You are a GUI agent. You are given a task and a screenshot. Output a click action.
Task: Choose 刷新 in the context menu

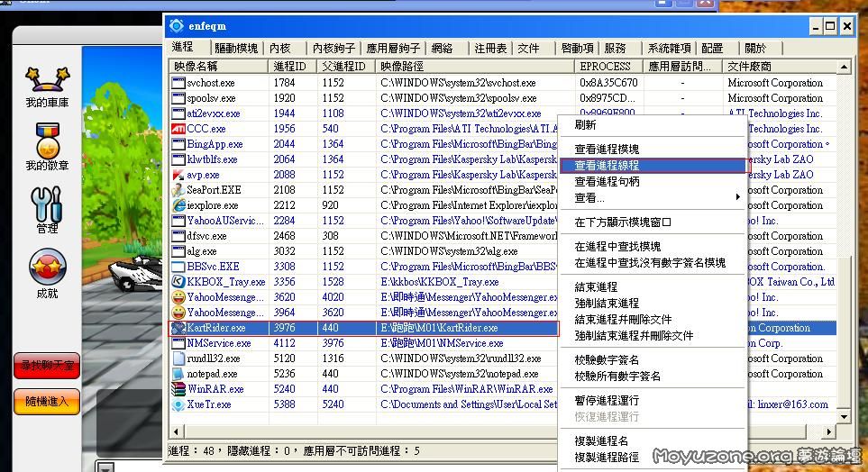(x=653, y=125)
